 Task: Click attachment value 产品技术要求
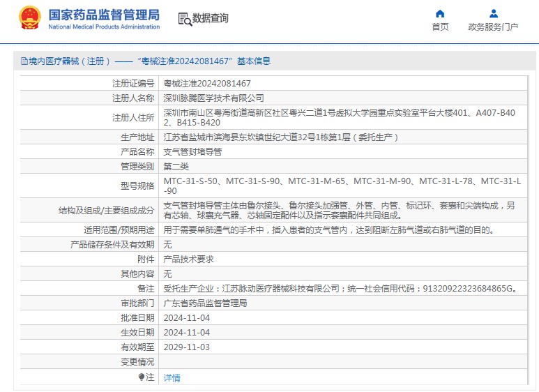(188, 259)
